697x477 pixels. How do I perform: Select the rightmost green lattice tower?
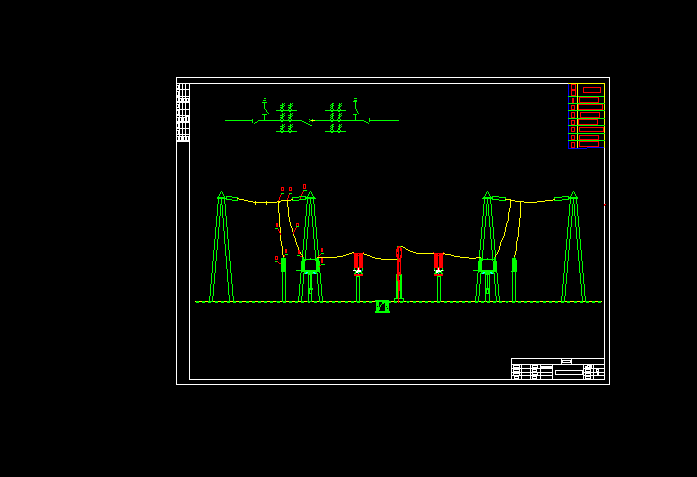tap(573, 247)
